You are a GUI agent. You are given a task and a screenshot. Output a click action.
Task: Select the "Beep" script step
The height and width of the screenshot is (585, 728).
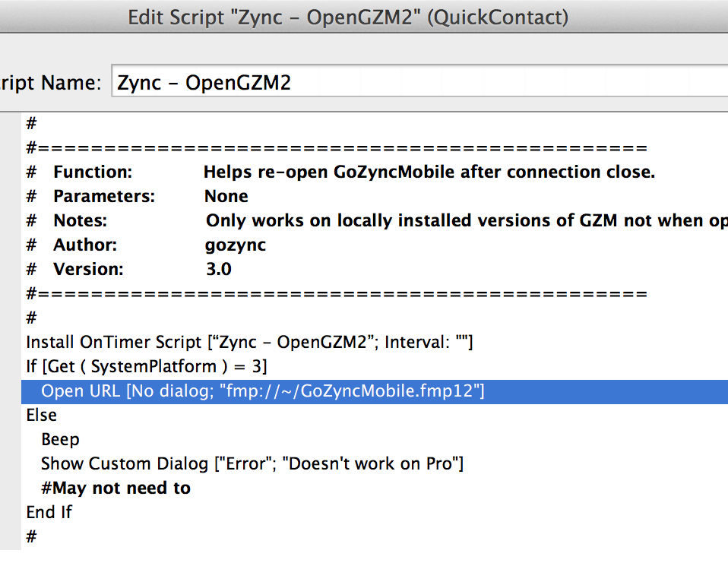[375, 439]
